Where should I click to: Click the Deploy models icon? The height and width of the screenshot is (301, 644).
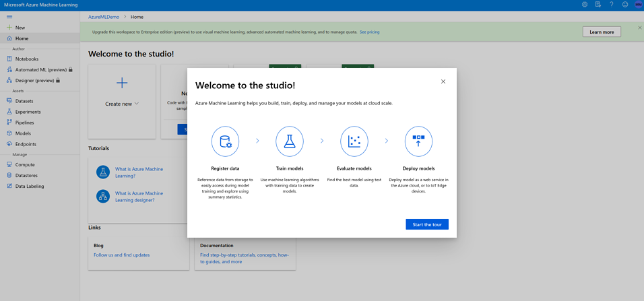click(x=418, y=141)
